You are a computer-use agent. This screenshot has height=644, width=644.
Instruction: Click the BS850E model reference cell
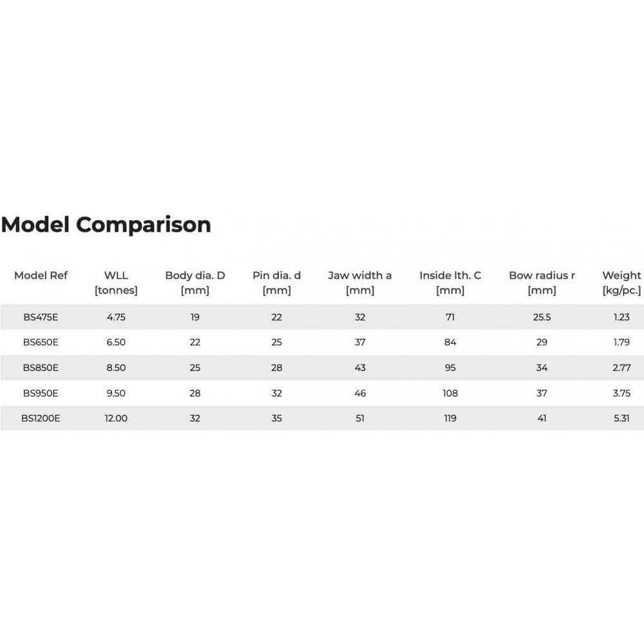(x=41, y=368)
